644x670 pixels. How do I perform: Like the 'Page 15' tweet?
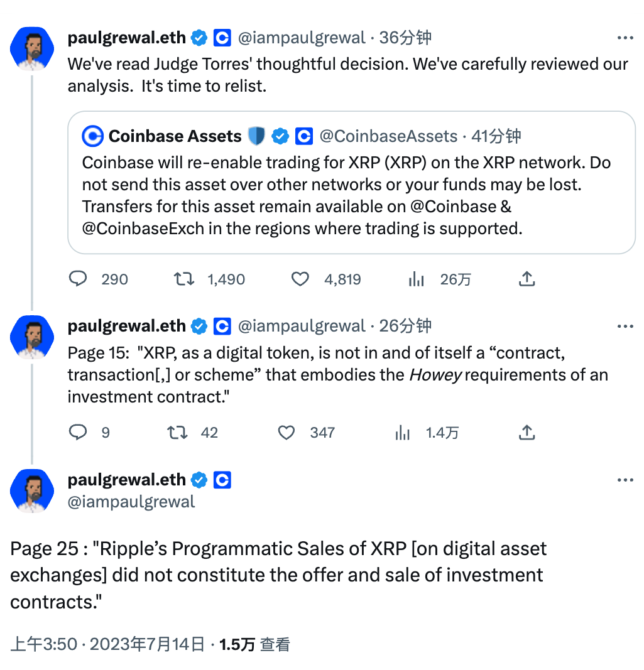287,432
